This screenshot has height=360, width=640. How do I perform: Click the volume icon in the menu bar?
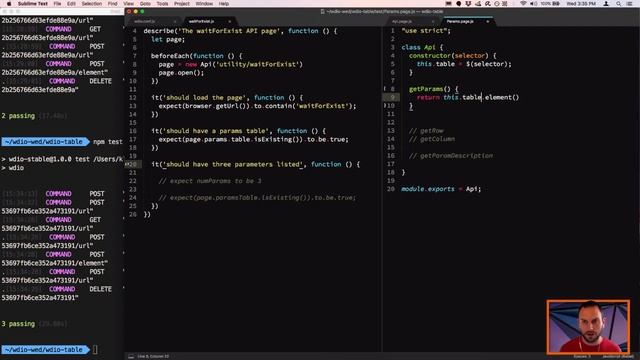click(x=533, y=4)
